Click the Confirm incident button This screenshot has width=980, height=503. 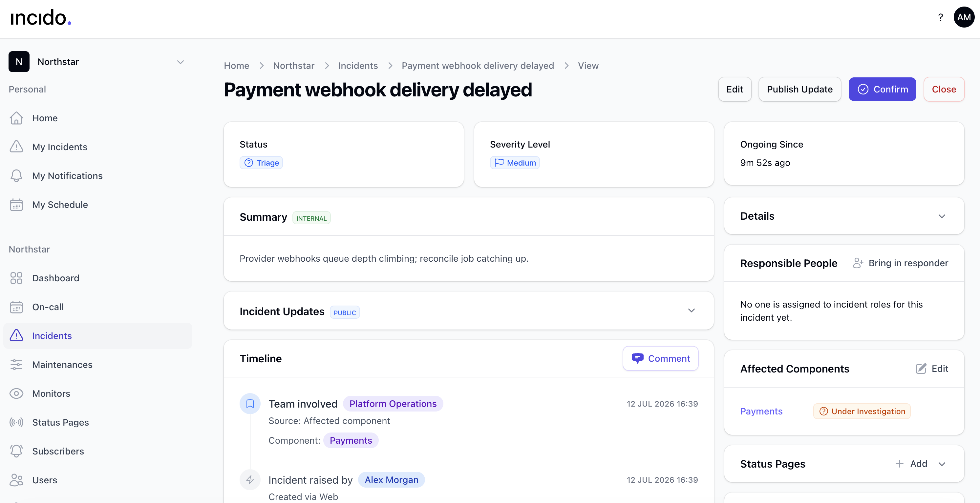click(x=882, y=89)
